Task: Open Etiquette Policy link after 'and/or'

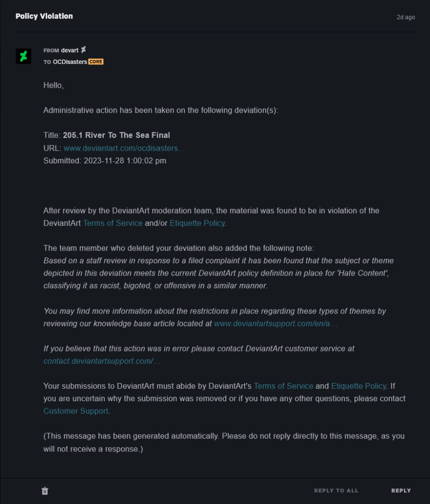Action: [x=197, y=223]
